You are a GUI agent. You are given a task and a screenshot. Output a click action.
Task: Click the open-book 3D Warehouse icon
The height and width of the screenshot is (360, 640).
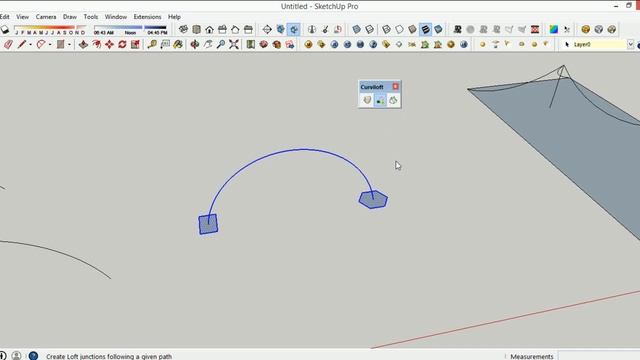coord(251,44)
